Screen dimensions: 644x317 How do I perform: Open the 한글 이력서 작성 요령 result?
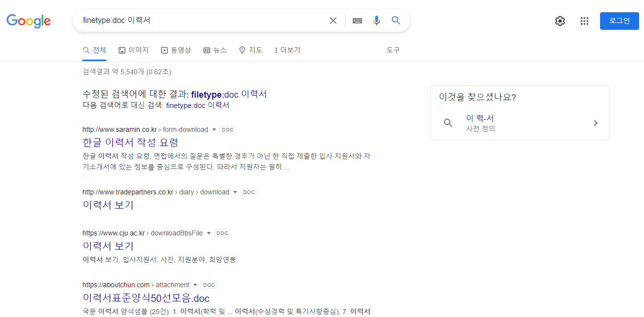pos(130,143)
